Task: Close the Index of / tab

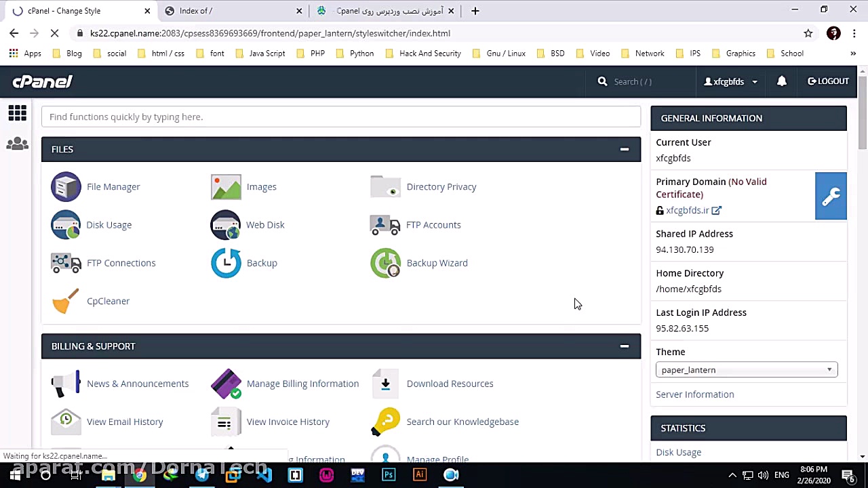Action: tap(299, 11)
